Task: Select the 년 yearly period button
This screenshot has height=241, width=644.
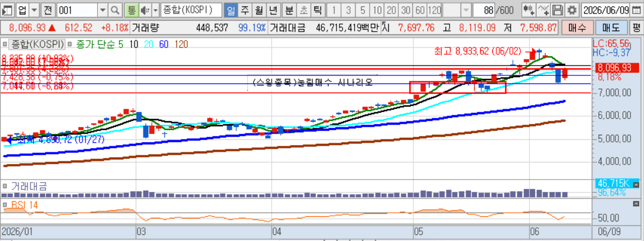Action: coord(274,10)
